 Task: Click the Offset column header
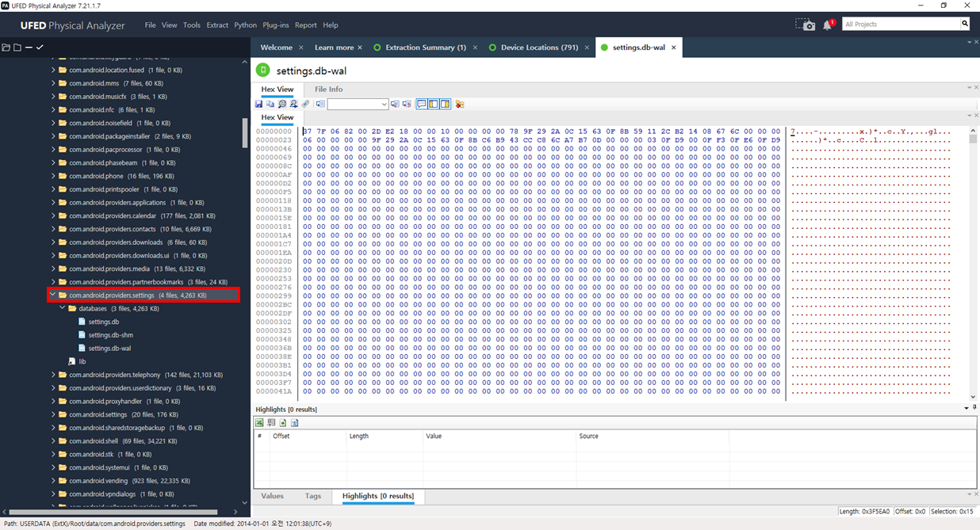point(281,436)
